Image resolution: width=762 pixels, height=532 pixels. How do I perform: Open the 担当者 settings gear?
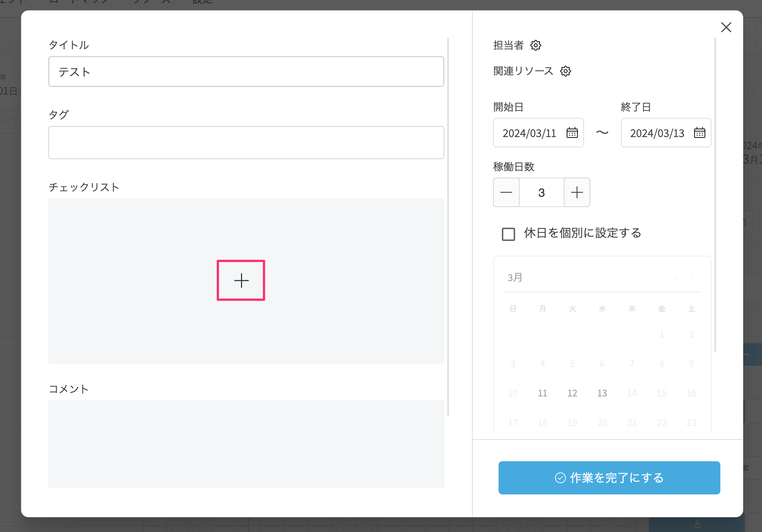[x=535, y=45]
